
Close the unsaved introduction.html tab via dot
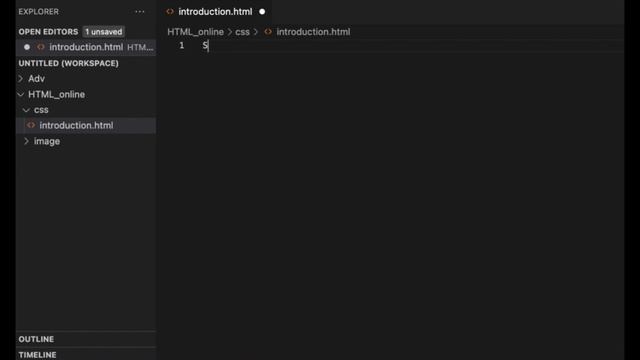(x=262, y=12)
